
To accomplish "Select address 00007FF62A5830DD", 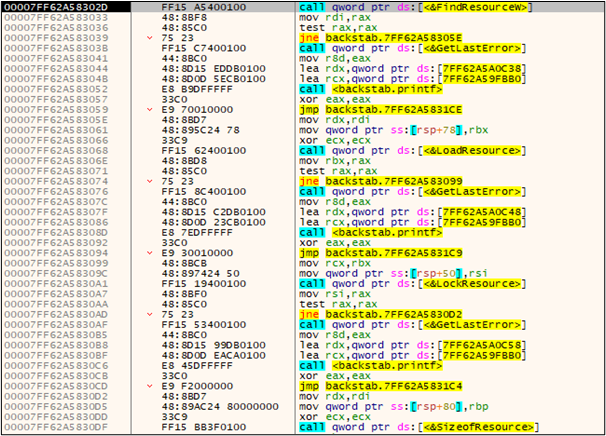I will 56,417.
